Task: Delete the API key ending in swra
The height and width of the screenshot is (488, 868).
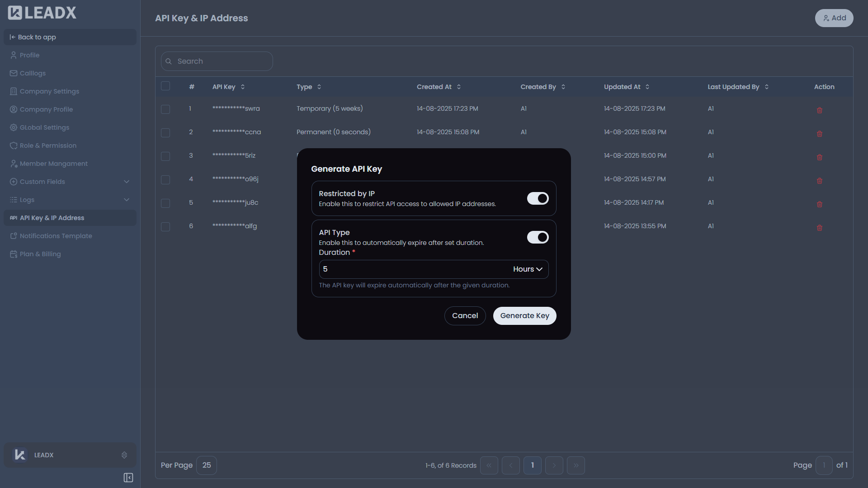Action: tap(820, 110)
